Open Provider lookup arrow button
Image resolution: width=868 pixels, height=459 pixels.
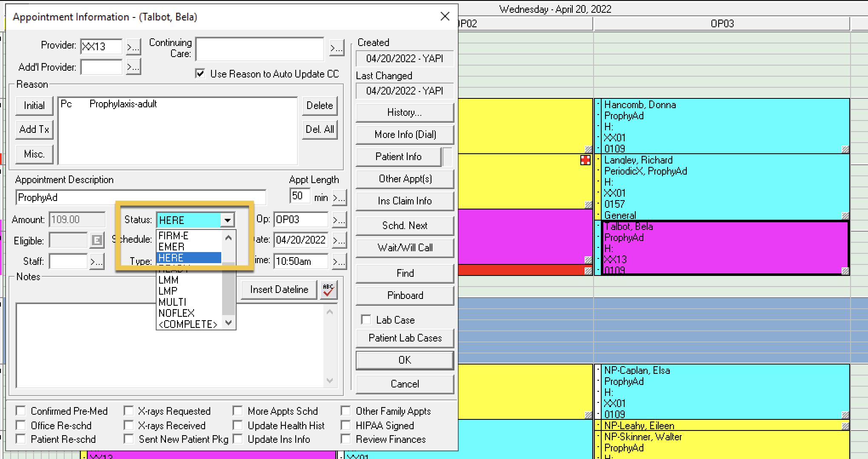pos(133,46)
